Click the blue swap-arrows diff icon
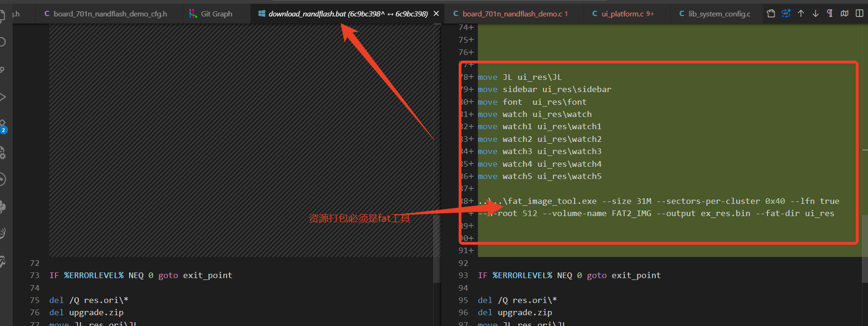Screen dimensions: 868x326 click(786, 14)
